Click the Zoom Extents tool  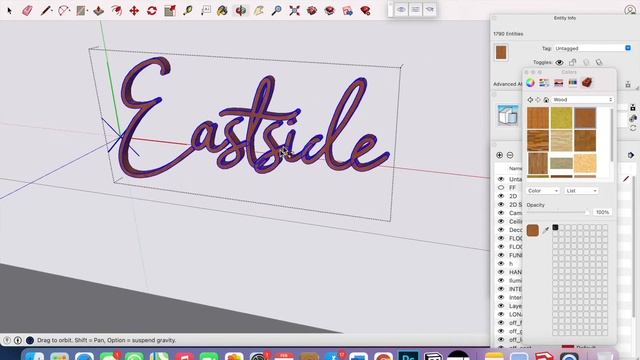294,11
